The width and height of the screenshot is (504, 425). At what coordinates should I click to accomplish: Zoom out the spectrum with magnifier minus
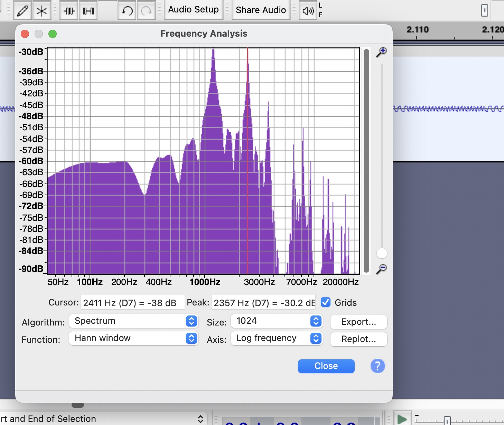point(381,269)
